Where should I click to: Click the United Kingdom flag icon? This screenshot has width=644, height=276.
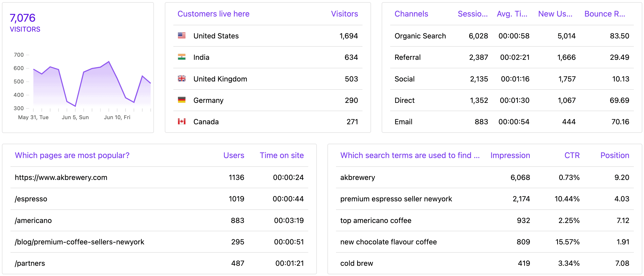(182, 78)
